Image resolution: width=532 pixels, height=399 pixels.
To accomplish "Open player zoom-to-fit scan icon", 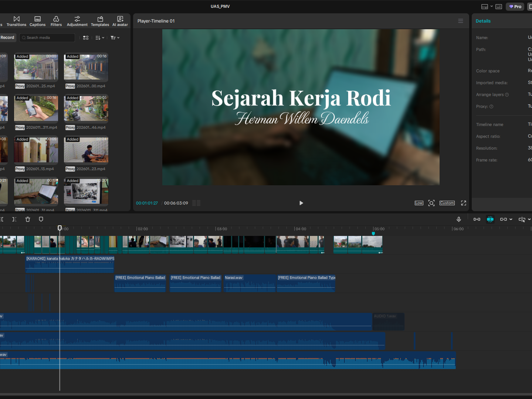I will pos(431,203).
